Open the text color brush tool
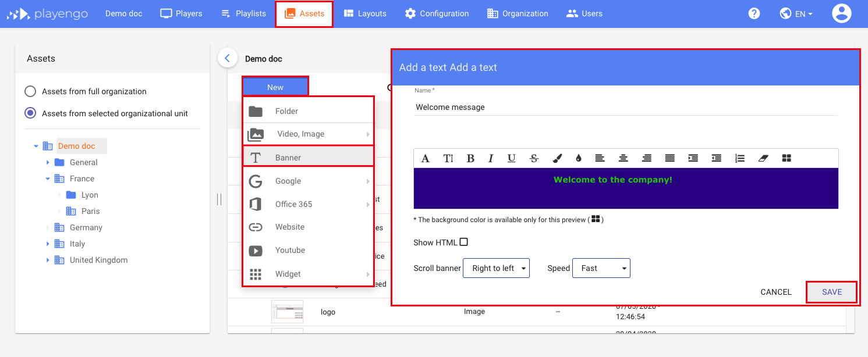This screenshot has width=868, height=357. 557,158
